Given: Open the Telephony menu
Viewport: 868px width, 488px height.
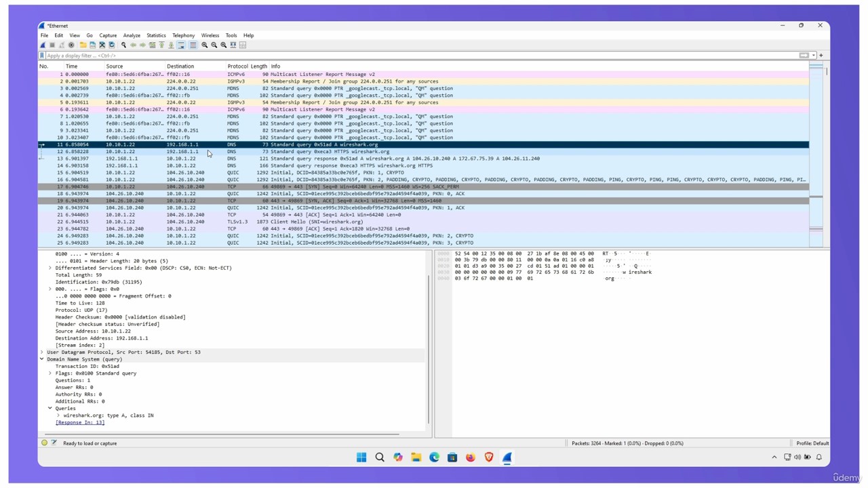Looking at the screenshot, I should pyautogui.click(x=183, y=35).
